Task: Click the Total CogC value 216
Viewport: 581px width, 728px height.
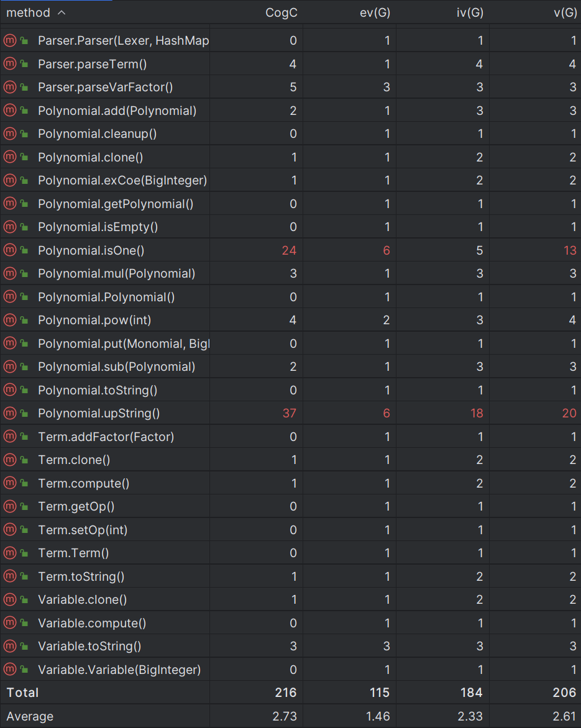Action: [286, 693]
